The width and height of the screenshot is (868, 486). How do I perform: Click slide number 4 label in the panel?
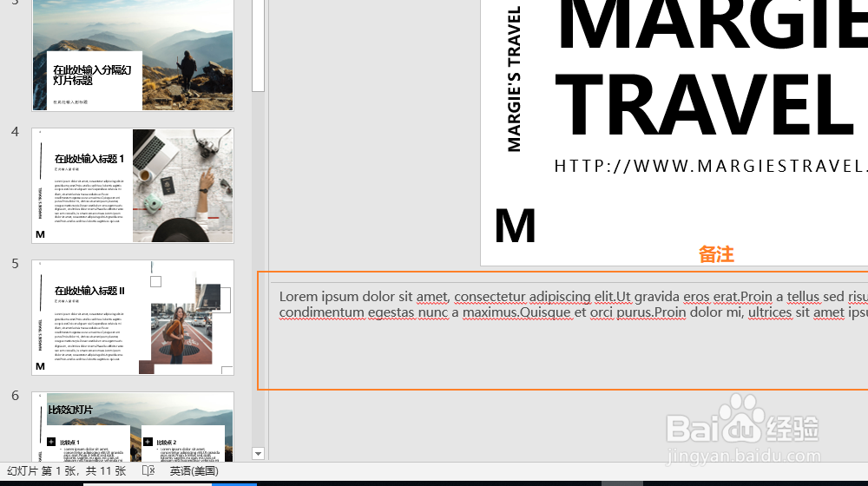(15, 132)
